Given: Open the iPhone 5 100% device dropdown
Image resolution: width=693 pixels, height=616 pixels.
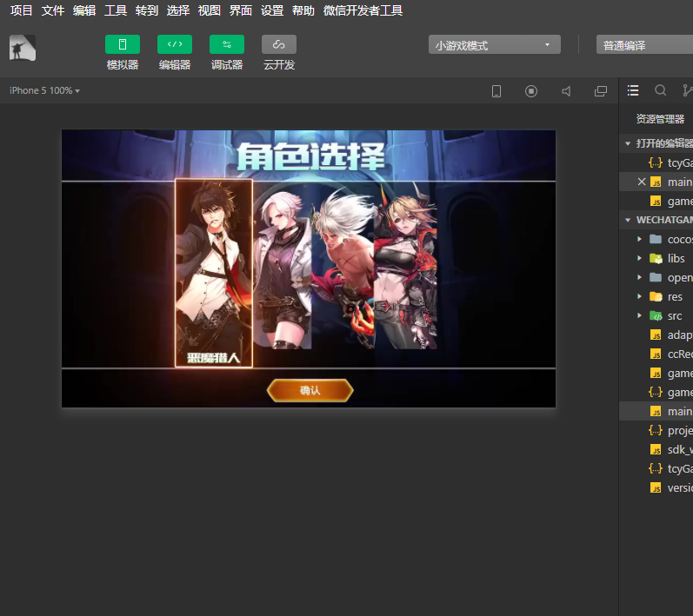Looking at the screenshot, I should click(x=44, y=90).
